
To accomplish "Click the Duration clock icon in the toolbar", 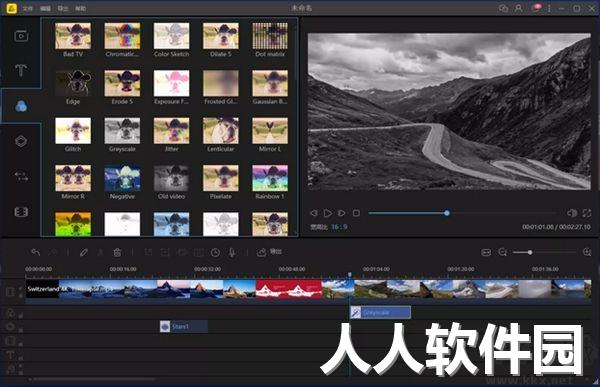I will coord(215,252).
